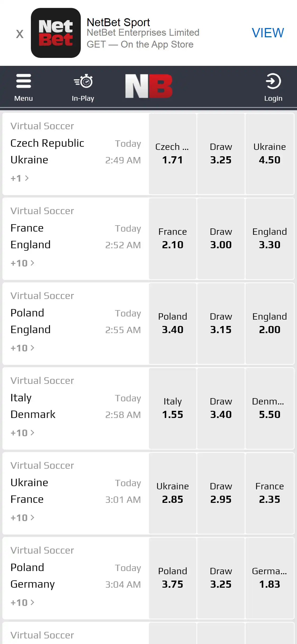Image resolution: width=297 pixels, height=644 pixels.
Task: Expand +10 markets for France vs England
Action: pyautogui.click(x=22, y=263)
